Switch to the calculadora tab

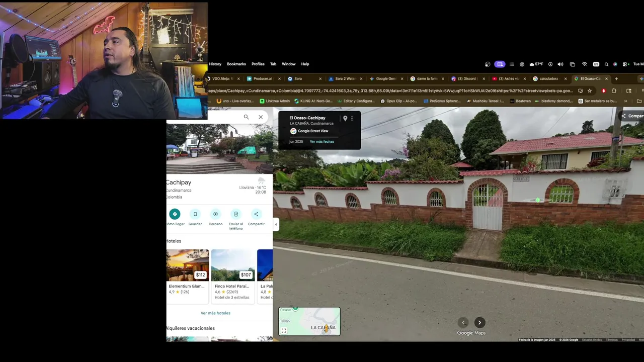point(549,79)
